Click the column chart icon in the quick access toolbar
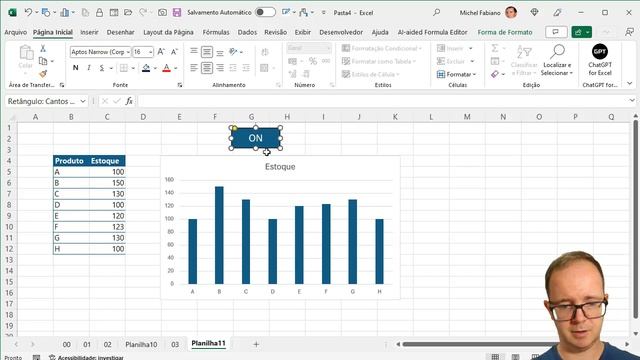This screenshot has height=360, width=640. (64, 13)
